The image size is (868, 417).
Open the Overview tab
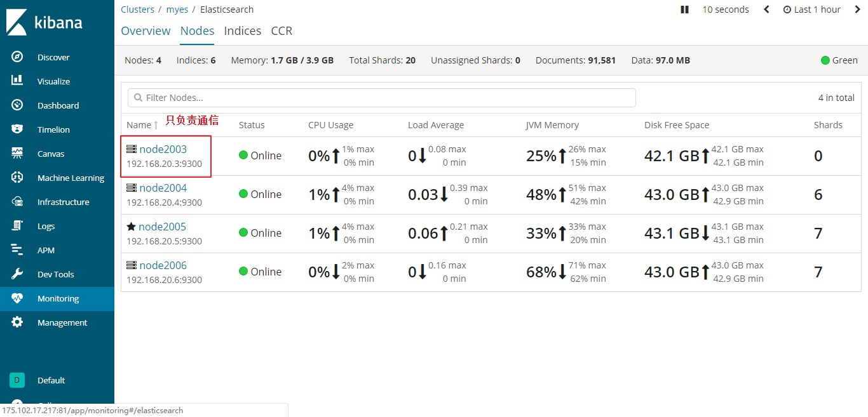[146, 30]
